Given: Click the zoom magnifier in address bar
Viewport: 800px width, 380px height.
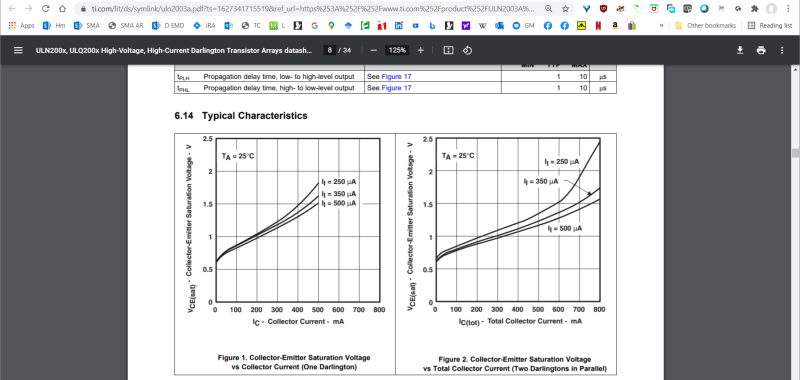Looking at the screenshot, I should click(548, 9).
